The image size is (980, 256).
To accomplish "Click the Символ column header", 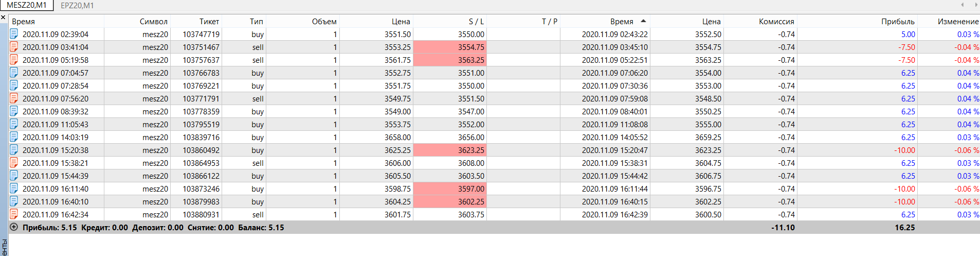I will pyautogui.click(x=153, y=22).
